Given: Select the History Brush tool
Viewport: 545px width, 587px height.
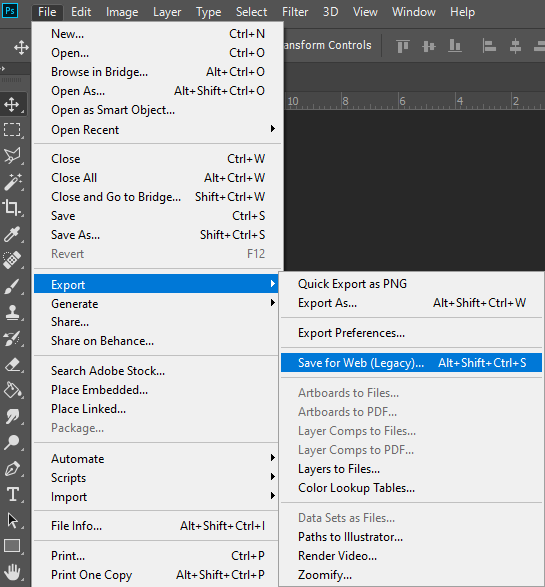Looking at the screenshot, I should pyautogui.click(x=12, y=338).
